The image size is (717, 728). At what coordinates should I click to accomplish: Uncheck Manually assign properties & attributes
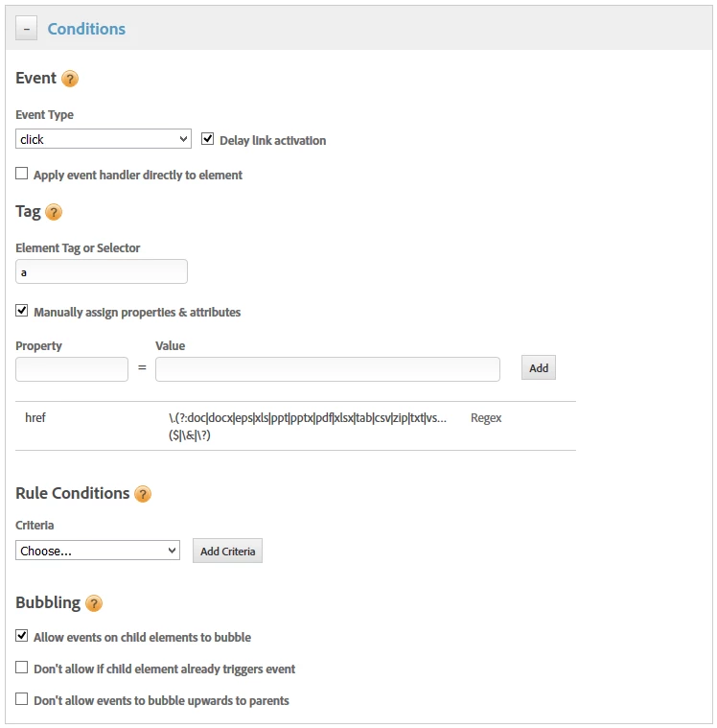pyautogui.click(x=22, y=312)
